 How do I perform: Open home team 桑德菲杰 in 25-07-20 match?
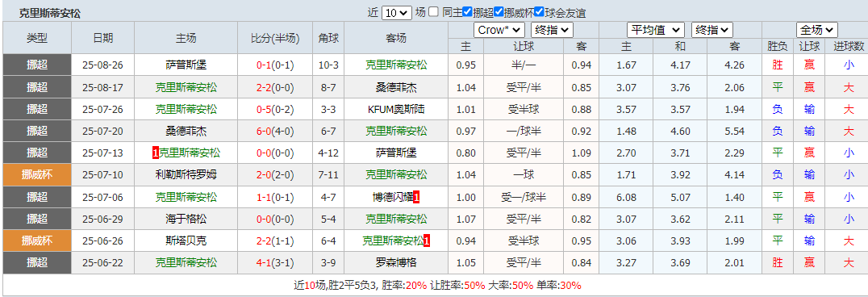tap(186, 131)
